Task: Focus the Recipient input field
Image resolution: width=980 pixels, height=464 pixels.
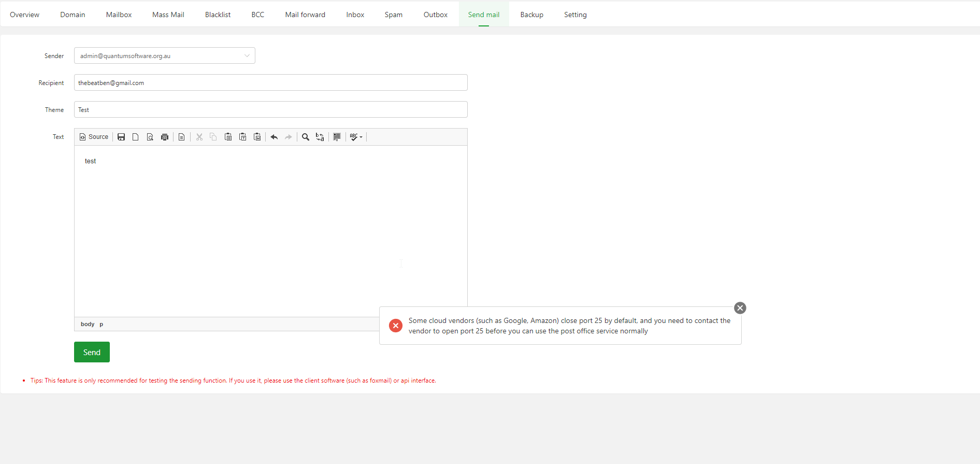Action: pos(271,82)
